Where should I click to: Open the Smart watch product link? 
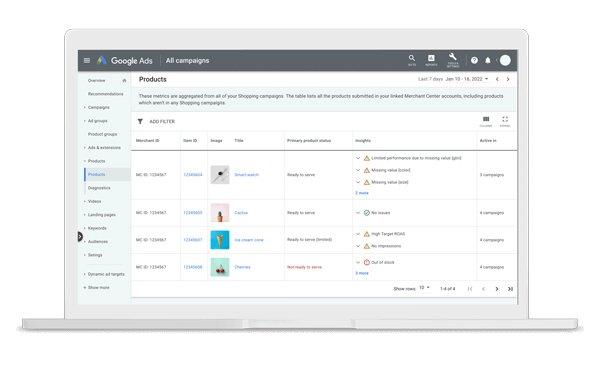click(246, 175)
